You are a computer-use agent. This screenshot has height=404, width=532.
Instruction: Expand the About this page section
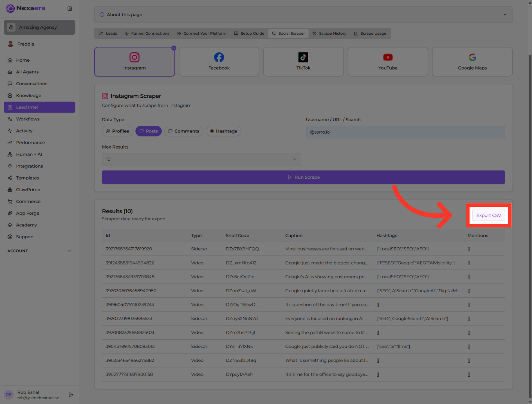[x=303, y=15]
